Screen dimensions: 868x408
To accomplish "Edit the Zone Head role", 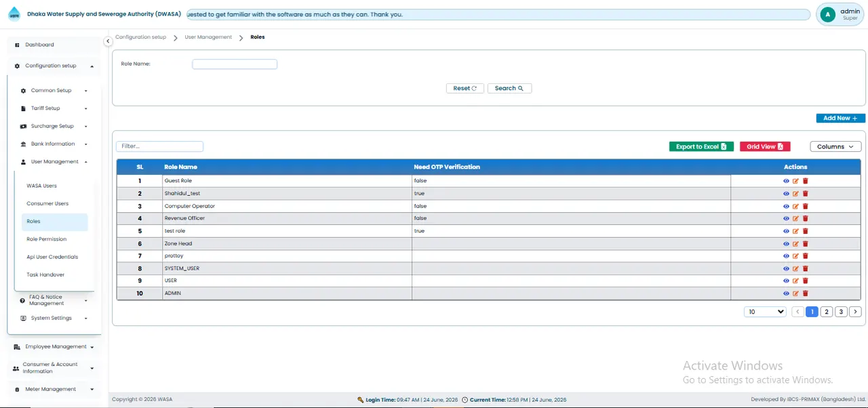I will pos(796,243).
